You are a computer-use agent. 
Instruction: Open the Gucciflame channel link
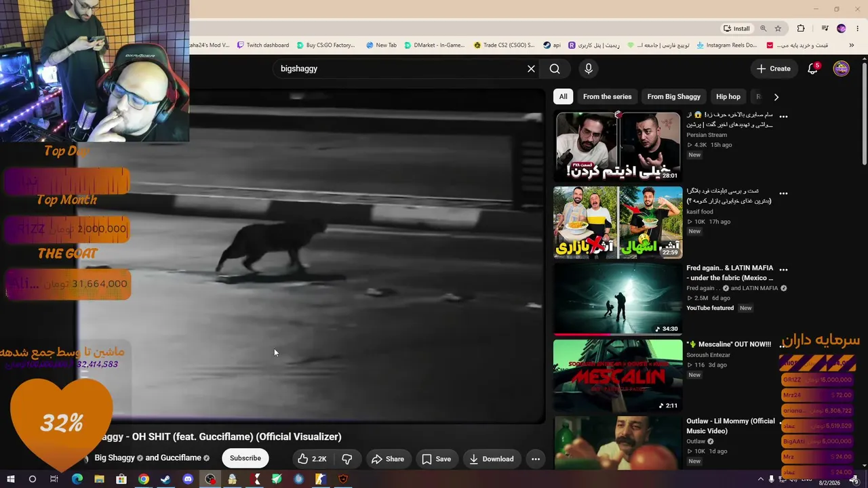(x=180, y=458)
